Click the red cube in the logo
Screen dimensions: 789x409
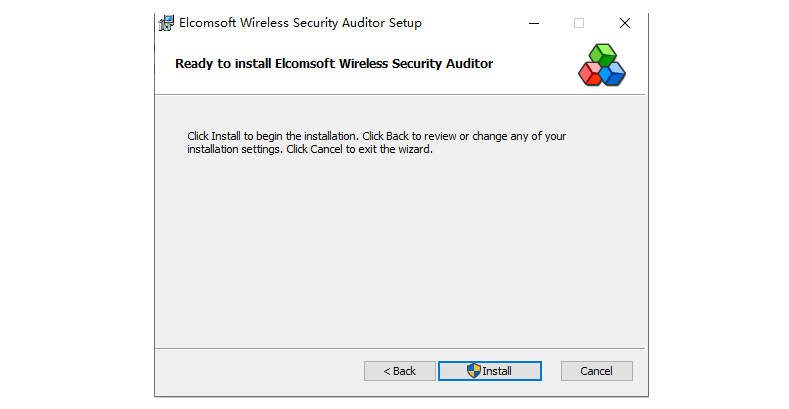pos(590,74)
